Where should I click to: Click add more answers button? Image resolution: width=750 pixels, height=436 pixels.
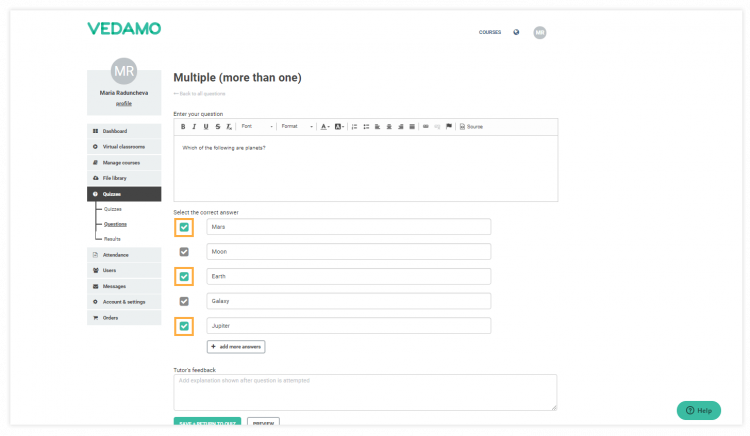point(236,347)
